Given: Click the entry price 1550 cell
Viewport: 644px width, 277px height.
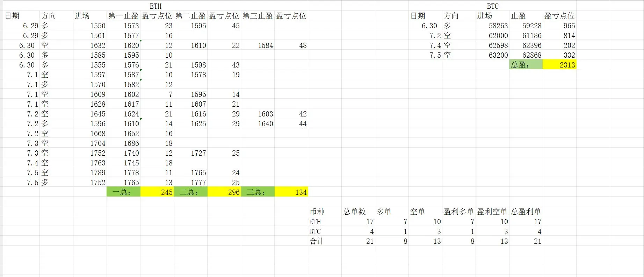Looking at the screenshot, I should click(x=90, y=26).
